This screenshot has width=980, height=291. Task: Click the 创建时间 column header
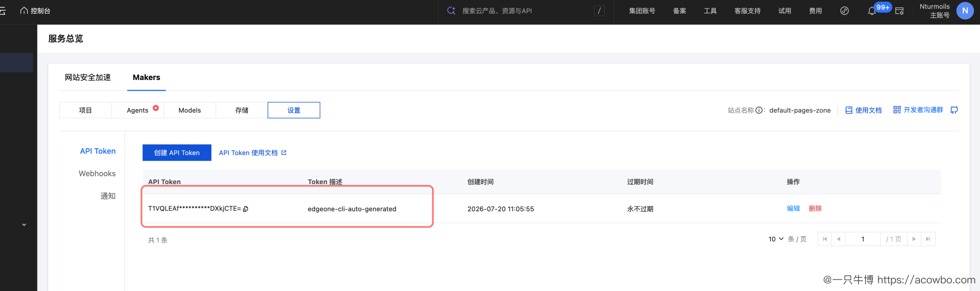[x=480, y=182]
